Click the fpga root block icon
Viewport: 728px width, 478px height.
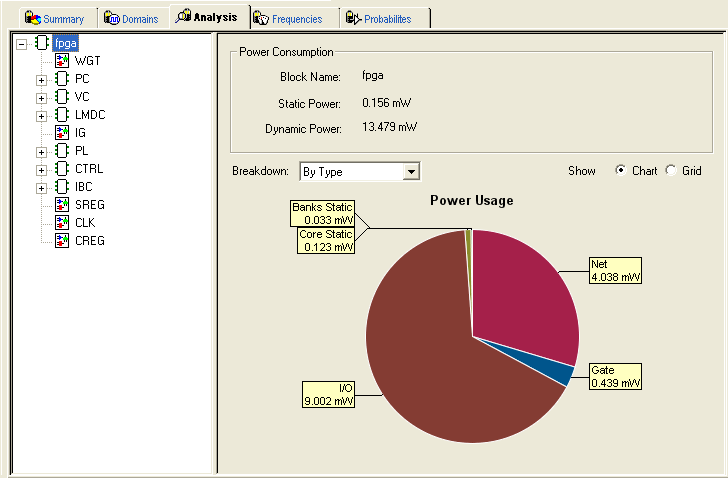pyautogui.click(x=42, y=43)
